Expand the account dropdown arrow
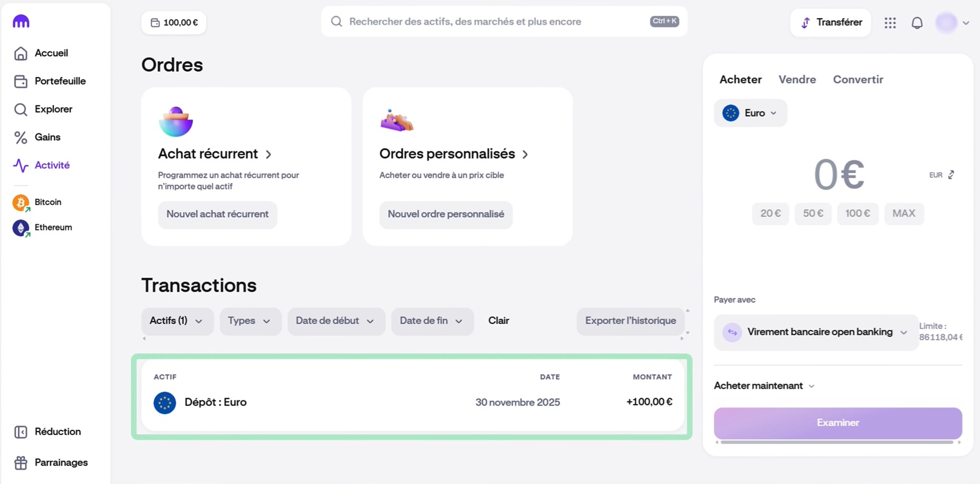980x484 pixels. click(966, 23)
